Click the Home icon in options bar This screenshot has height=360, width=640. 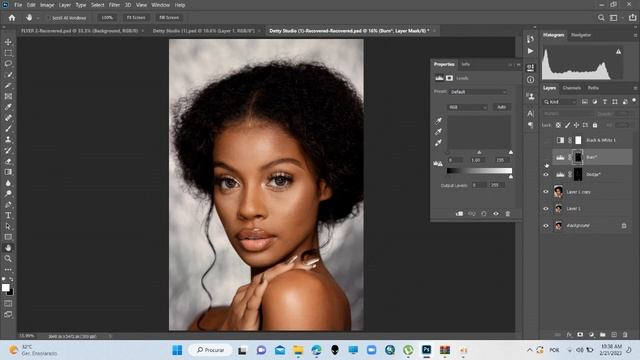pyautogui.click(x=12, y=18)
